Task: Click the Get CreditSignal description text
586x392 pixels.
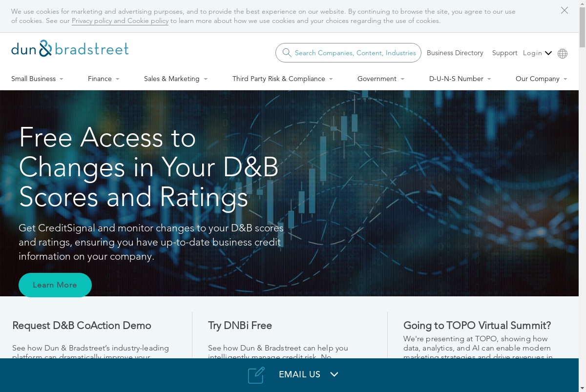Action: point(151,242)
